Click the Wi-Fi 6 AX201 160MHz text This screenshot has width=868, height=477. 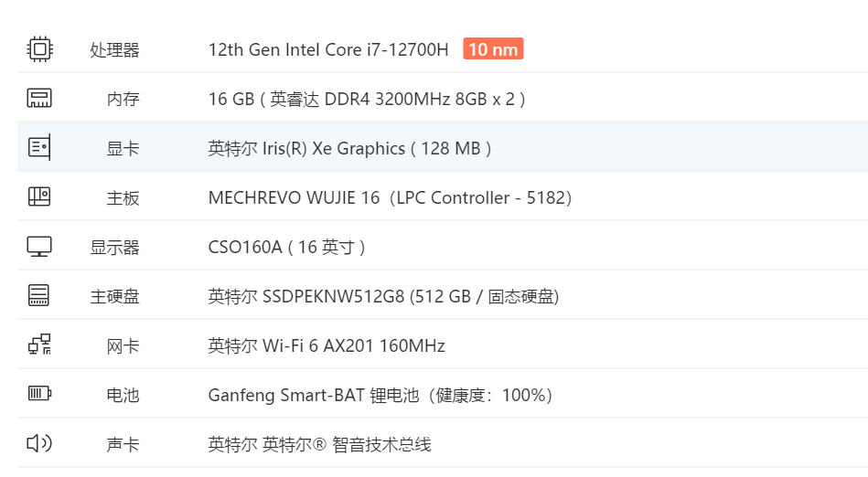[327, 345]
